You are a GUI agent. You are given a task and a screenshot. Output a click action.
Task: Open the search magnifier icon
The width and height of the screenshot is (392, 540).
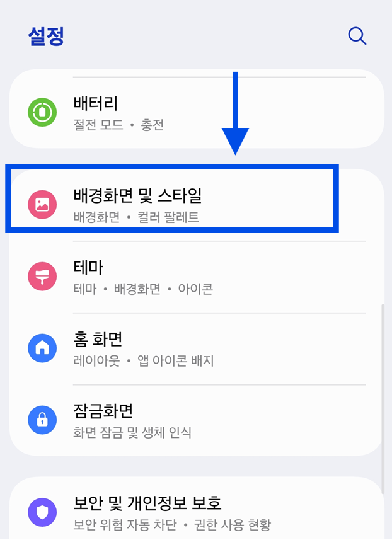357,36
